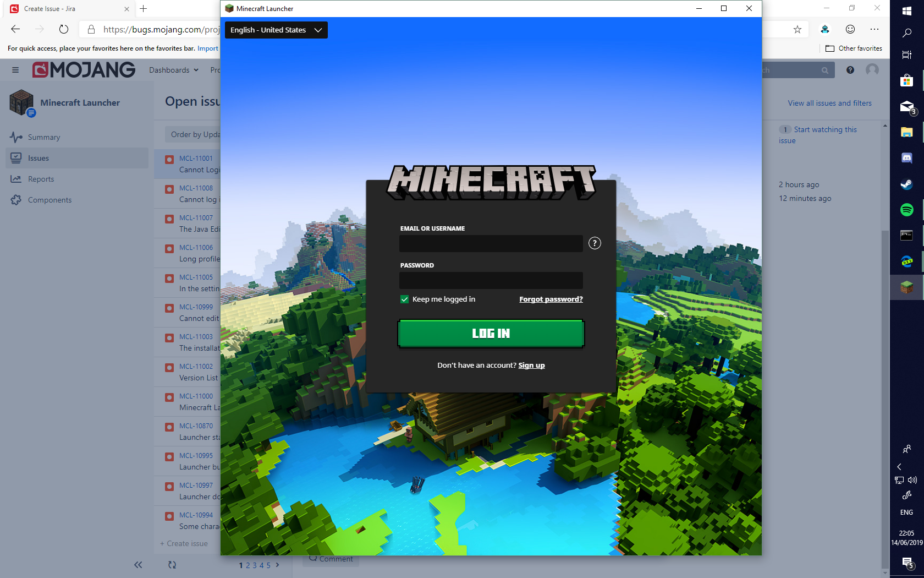Open View all issues and filters

[829, 103]
